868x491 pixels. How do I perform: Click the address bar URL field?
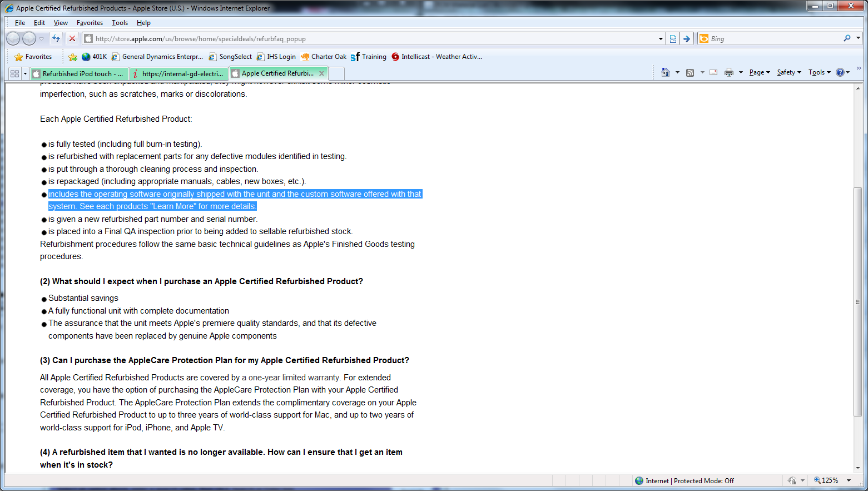click(x=369, y=39)
